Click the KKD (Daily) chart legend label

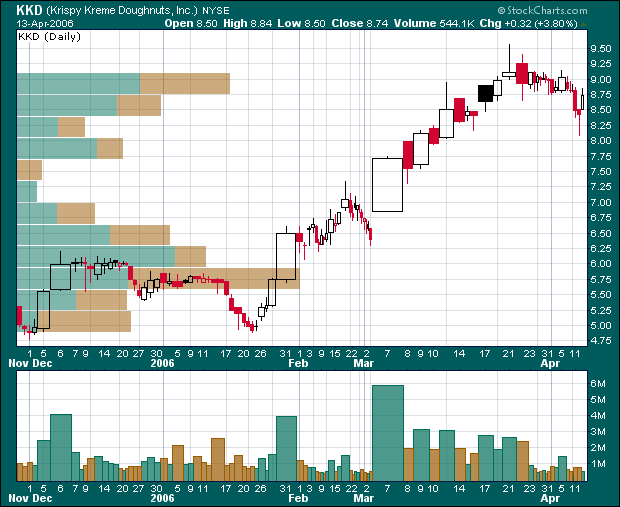tap(49, 37)
